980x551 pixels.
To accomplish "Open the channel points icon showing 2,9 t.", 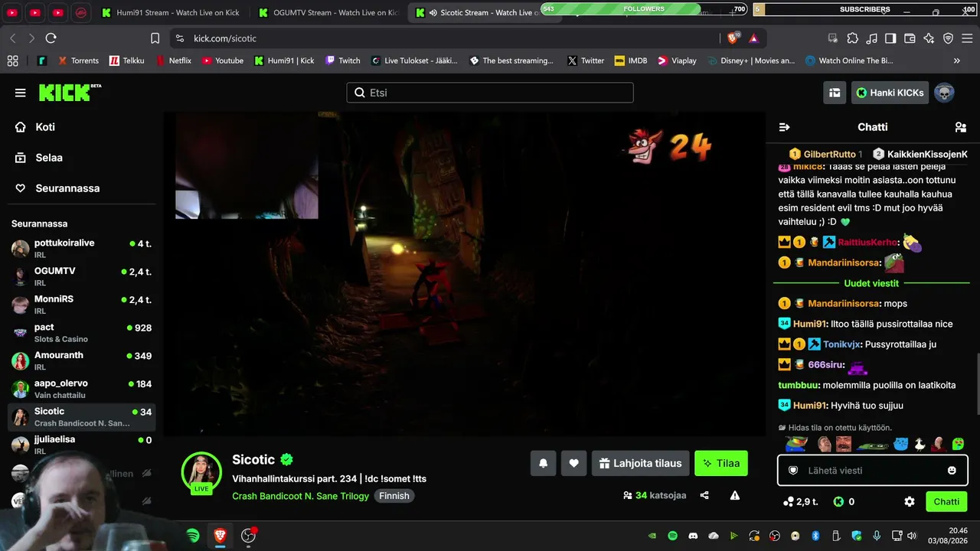I will pos(788,502).
